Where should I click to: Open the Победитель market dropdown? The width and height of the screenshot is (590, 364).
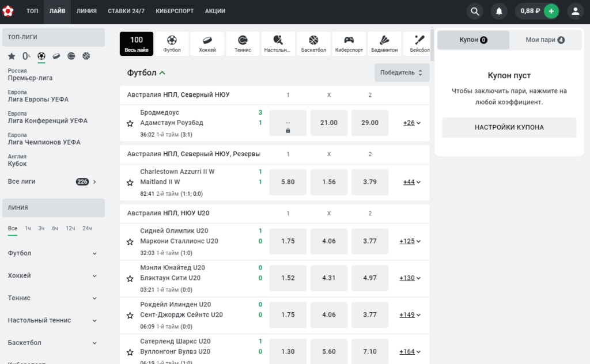tap(402, 73)
